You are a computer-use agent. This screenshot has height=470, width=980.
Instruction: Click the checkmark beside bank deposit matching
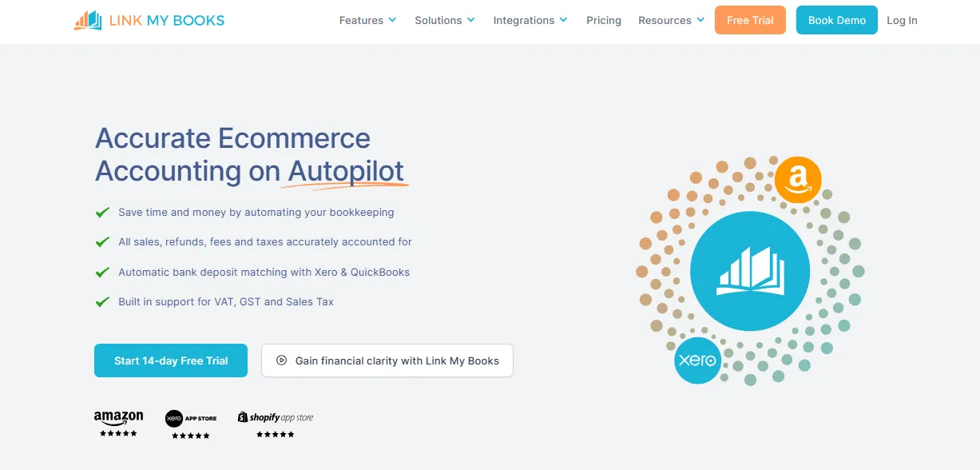point(102,272)
